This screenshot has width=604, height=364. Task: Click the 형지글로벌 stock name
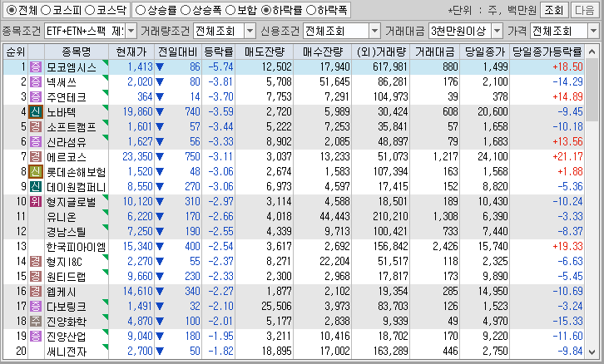click(72, 202)
